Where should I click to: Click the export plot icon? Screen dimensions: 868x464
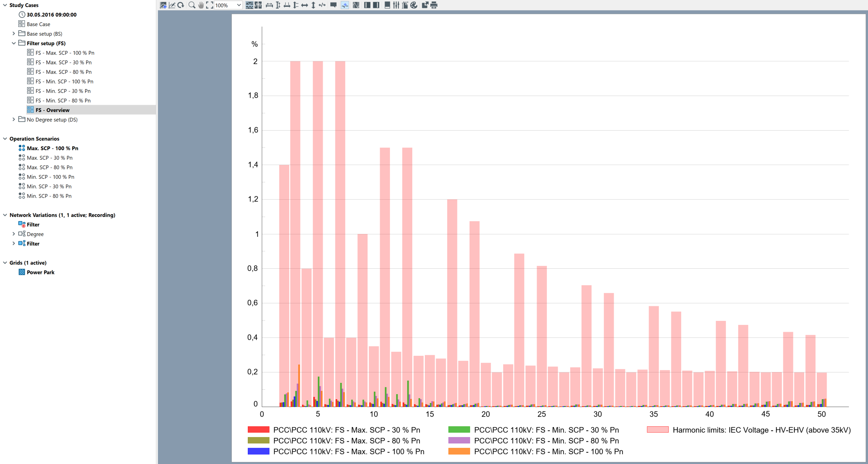tap(425, 5)
